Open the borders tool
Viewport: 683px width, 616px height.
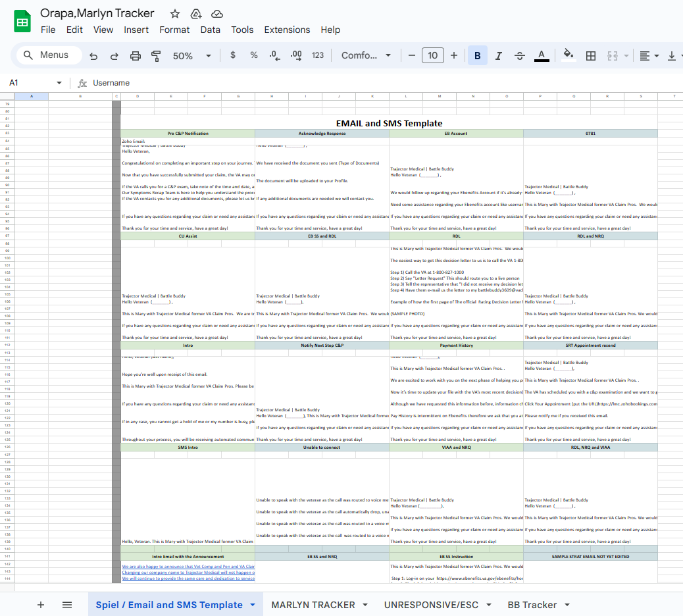pyautogui.click(x=591, y=56)
